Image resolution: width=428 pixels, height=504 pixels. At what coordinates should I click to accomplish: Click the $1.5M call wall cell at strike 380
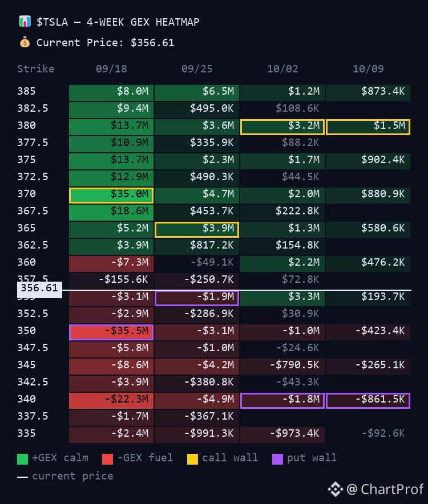pos(368,127)
